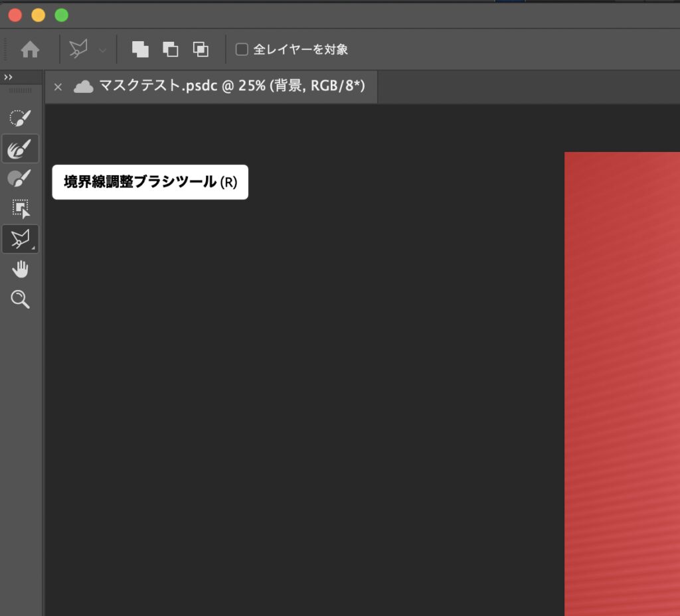Select the Refine Edge Brush tool
The height and width of the screenshot is (616, 680).
click(20, 149)
